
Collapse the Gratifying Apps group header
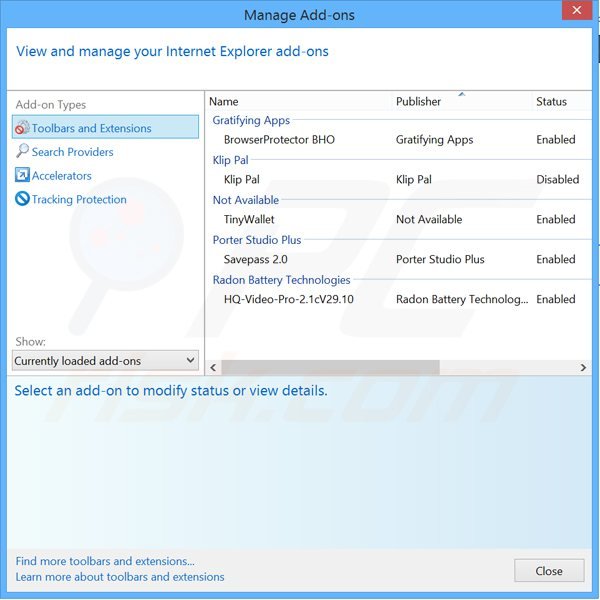(251, 121)
